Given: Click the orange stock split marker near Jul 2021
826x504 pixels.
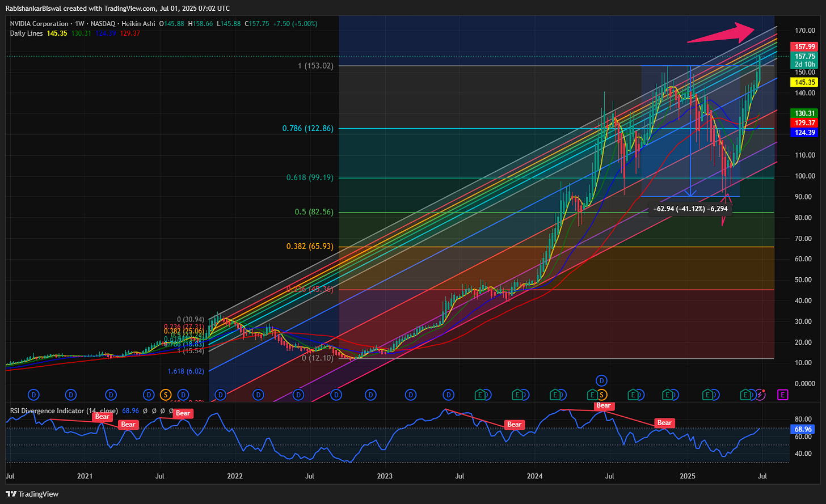Looking at the screenshot, I should click(166, 393).
